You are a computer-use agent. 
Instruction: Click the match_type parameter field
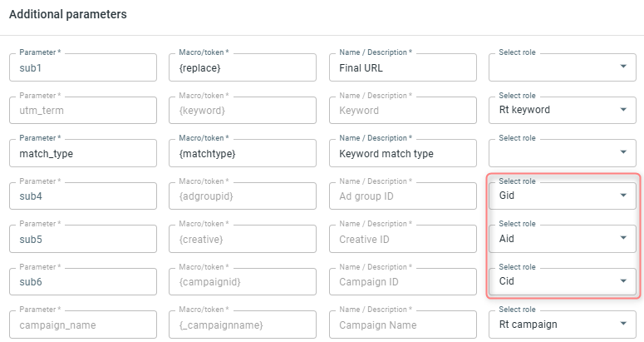(83, 153)
